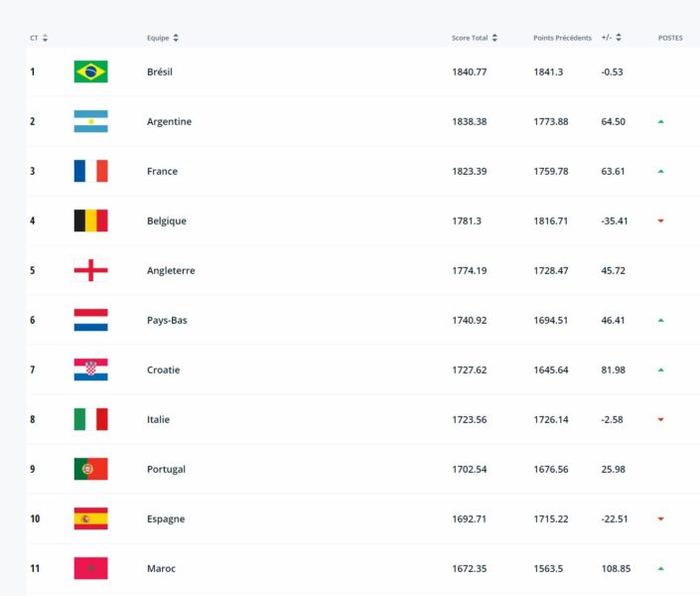Click the POSTES column header
700x596 pixels.
(670, 38)
